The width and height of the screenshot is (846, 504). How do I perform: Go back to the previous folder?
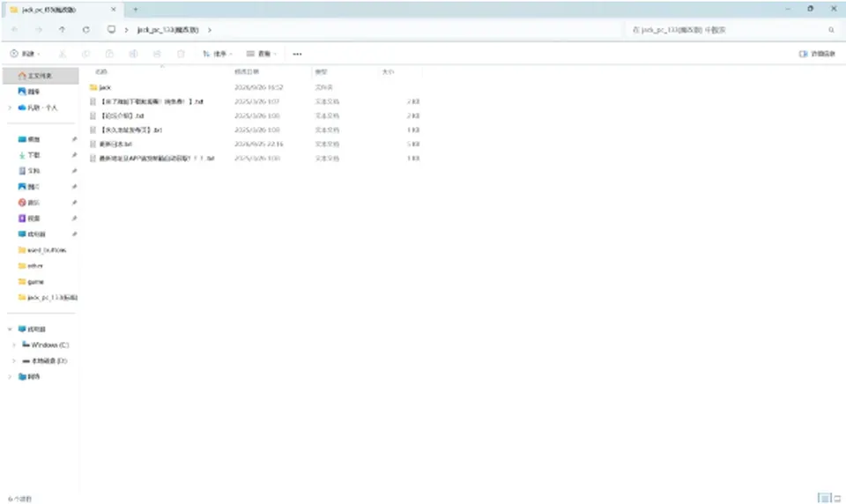[x=15, y=30]
